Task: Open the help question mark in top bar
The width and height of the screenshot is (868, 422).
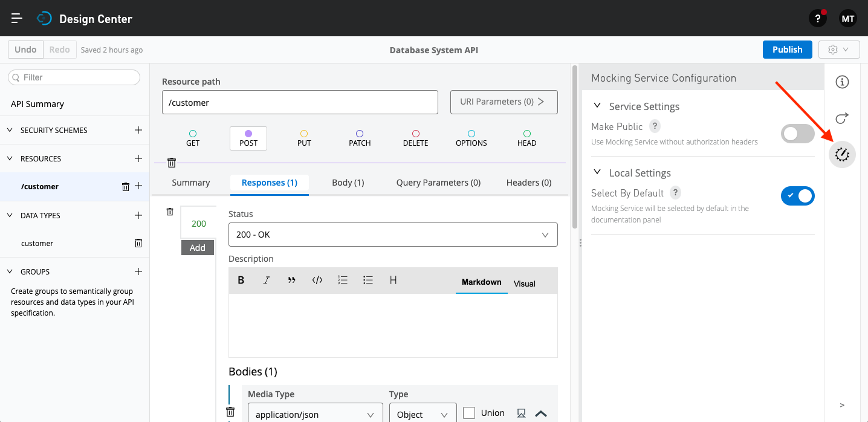Action: pyautogui.click(x=817, y=19)
